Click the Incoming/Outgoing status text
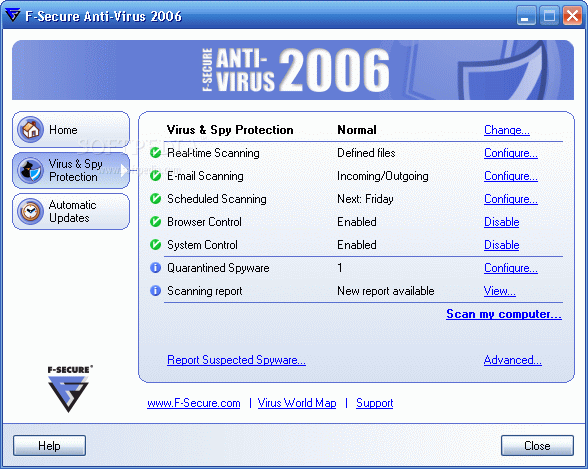The height and width of the screenshot is (469, 588). coord(382,176)
